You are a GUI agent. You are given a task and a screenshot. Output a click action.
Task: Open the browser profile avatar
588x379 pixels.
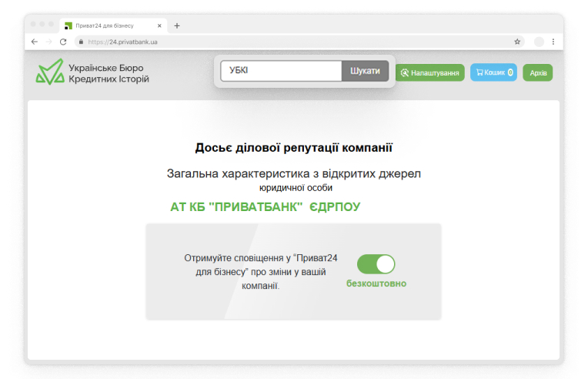(539, 42)
